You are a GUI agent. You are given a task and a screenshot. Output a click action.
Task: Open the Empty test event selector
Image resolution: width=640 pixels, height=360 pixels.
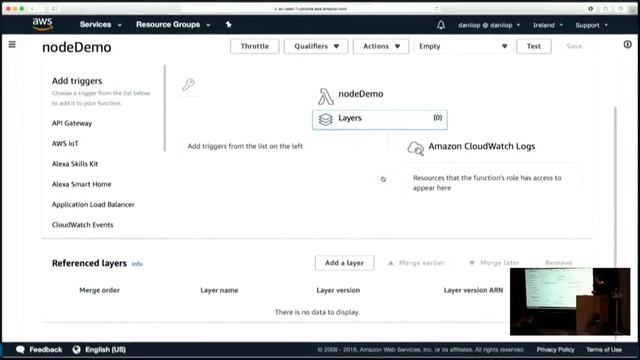(x=463, y=46)
